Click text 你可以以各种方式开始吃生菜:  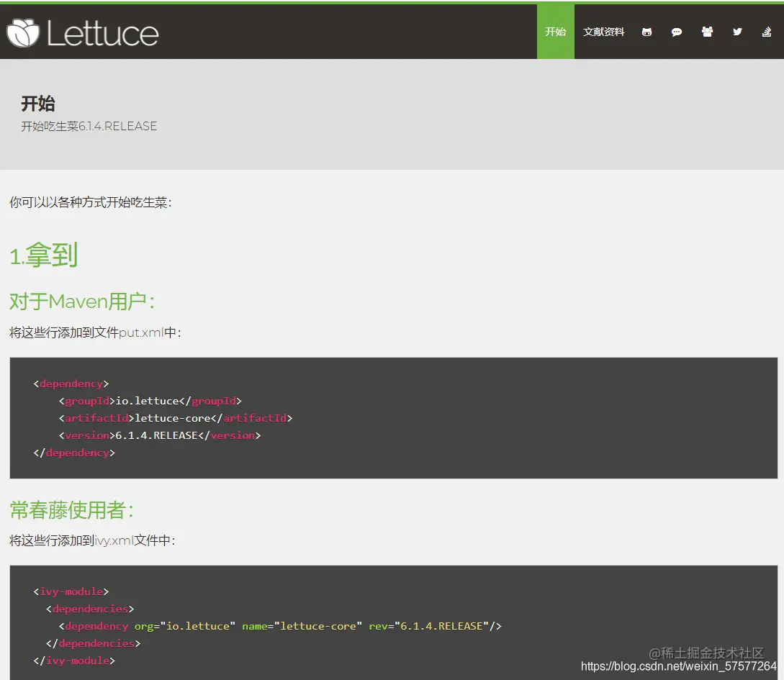[91, 202]
